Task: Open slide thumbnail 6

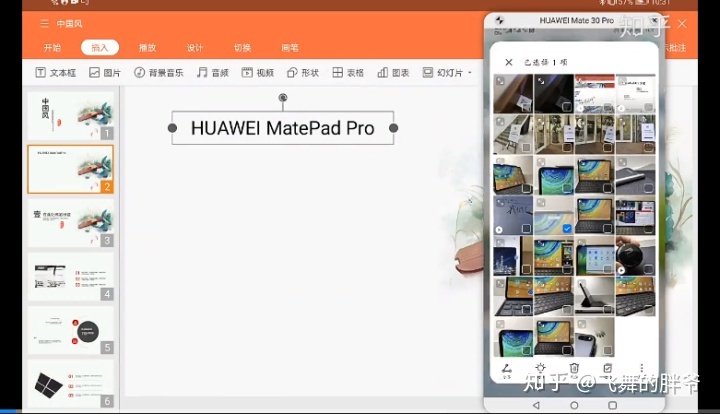Action: tap(71, 384)
